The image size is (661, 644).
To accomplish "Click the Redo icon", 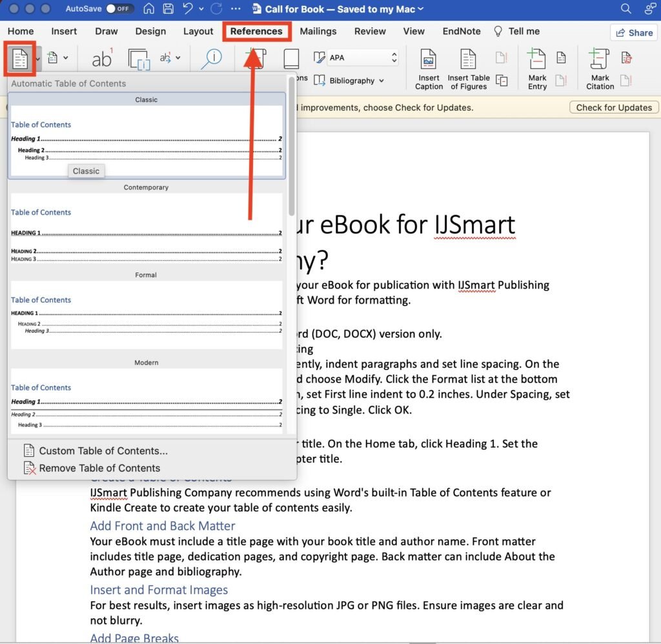I will pos(216,9).
